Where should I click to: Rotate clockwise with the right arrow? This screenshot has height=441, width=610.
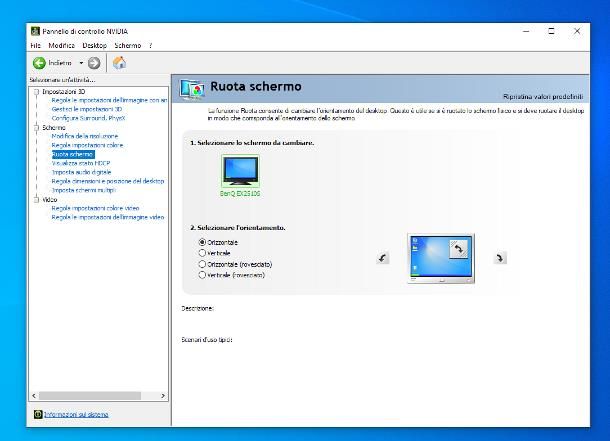(500, 258)
